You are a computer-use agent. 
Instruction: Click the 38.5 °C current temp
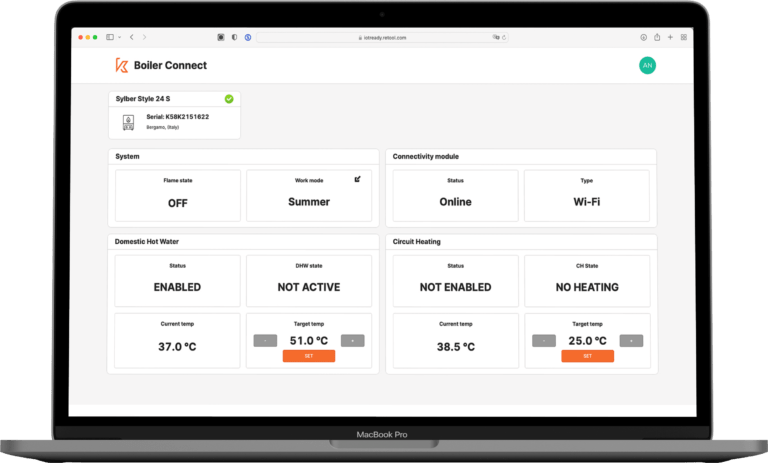456,347
